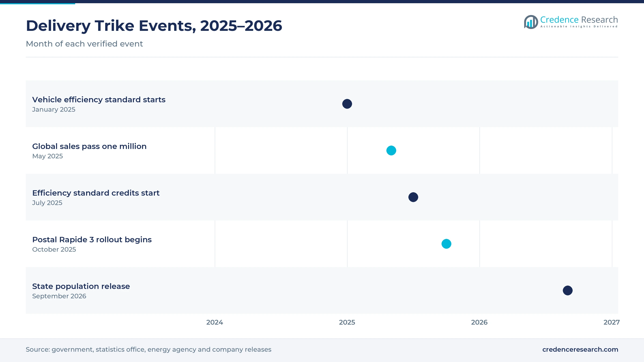
Task: Click the 'Vehicle efficiency standard starts' label
Action: click(x=99, y=100)
